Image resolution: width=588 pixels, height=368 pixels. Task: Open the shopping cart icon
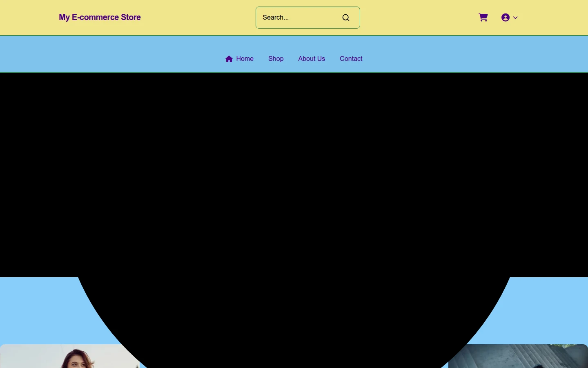[483, 18]
